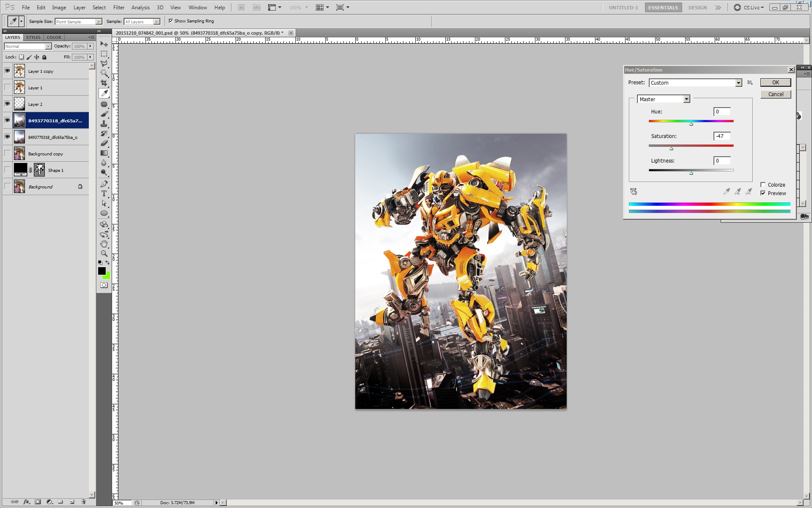Select the Rectangular Marquee tool
812x508 pixels.
(104, 54)
